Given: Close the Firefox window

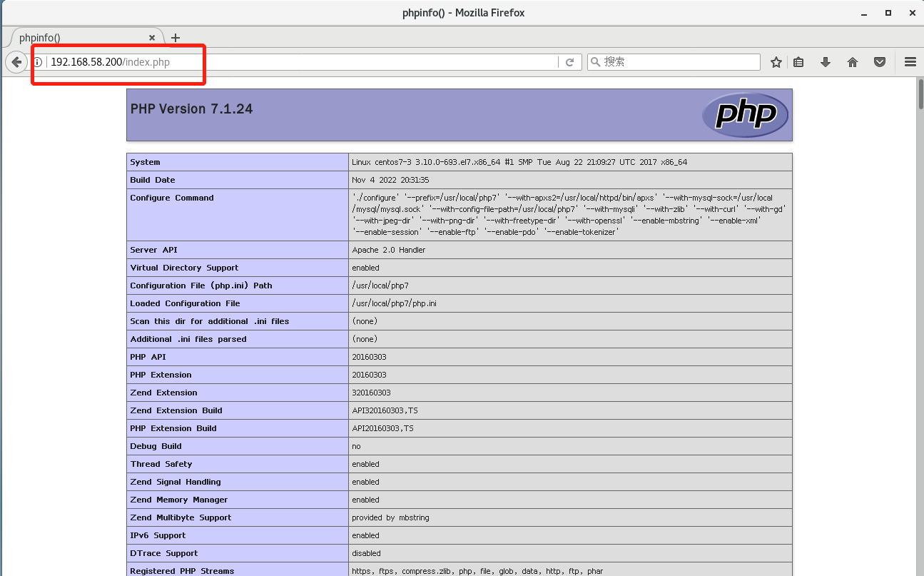Looking at the screenshot, I should pyautogui.click(x=912, y=12).
